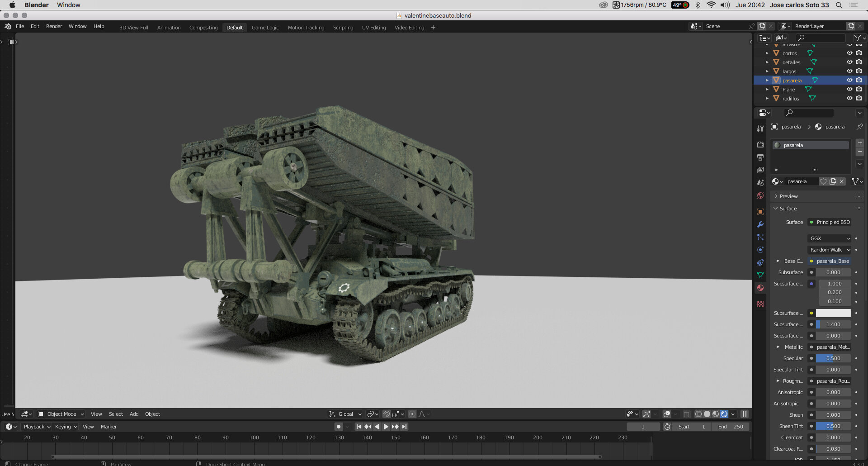
Task: Open the Scene properties tab
Action: 760,183
